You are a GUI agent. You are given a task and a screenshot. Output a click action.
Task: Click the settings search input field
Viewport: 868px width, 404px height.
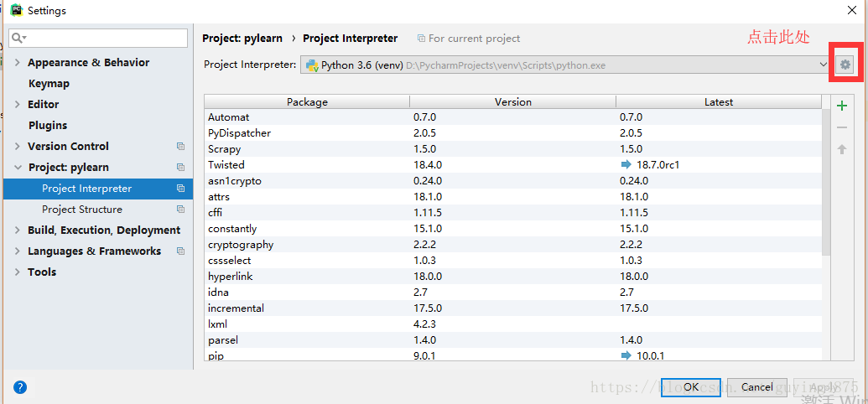click(105, 39)
